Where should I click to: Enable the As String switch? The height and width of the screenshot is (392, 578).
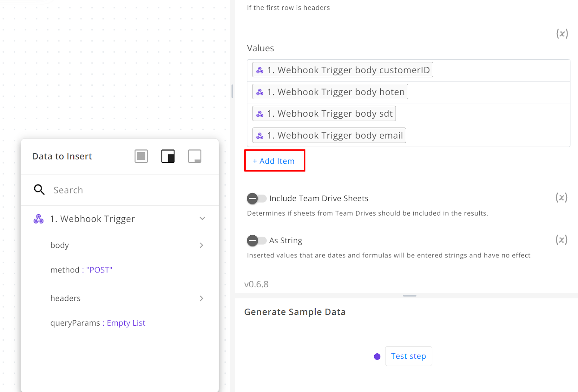(x=256, y=240)
